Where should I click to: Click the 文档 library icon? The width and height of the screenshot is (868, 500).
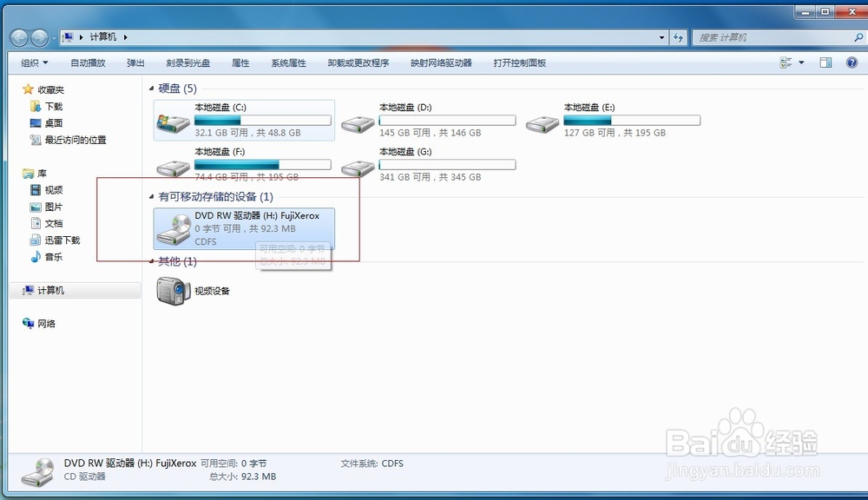(x=36, y=223)
